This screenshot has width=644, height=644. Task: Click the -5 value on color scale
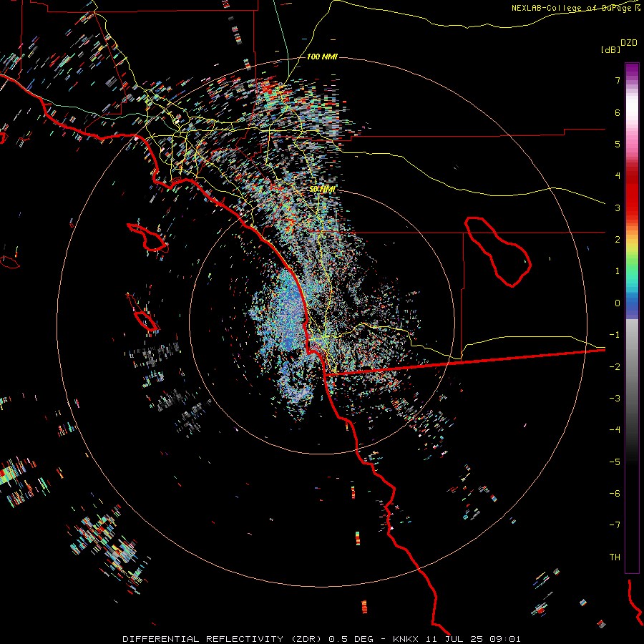615,462
